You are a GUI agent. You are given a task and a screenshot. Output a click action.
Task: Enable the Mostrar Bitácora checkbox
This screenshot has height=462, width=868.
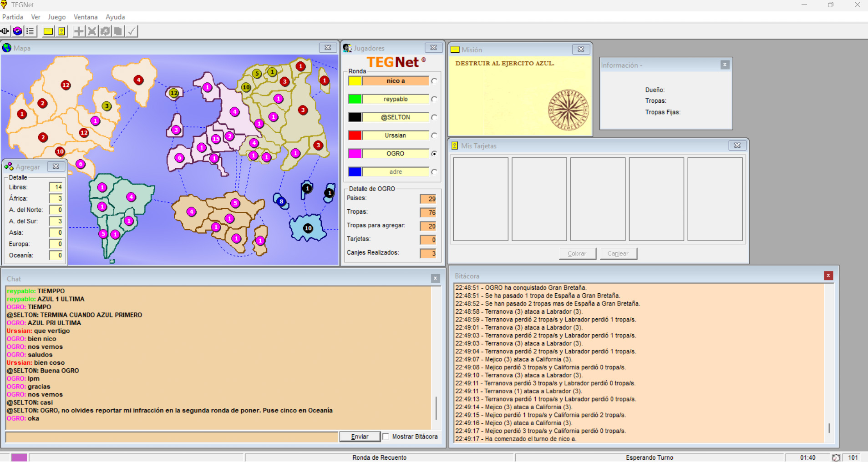point(386,437)
